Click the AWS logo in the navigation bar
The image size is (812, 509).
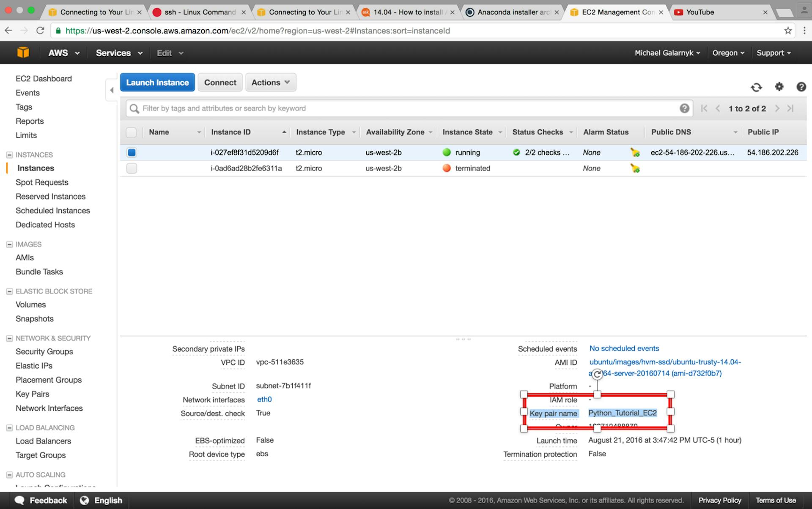click(x=23, y=52)
